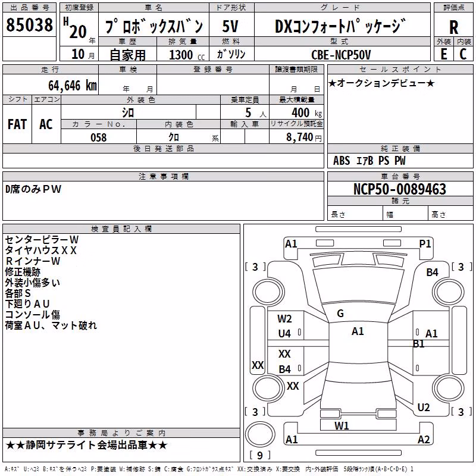The width and height of the screenshot is (476, 476).
Task: Click door type value 5V
Action: [230, 26]
